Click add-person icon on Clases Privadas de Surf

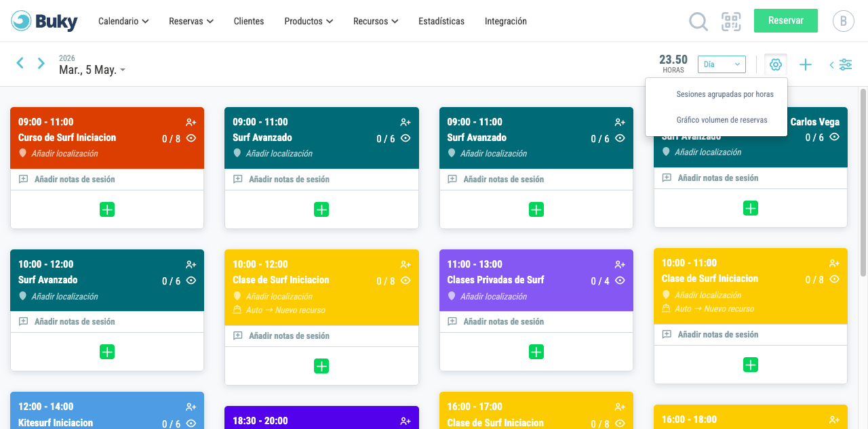[620, 264]
